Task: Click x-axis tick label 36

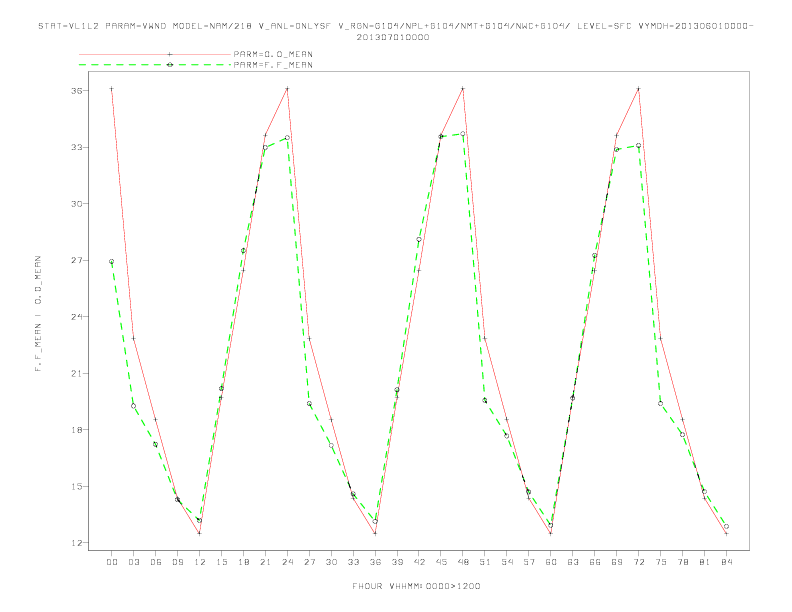Action: click(x=375, y=562)
